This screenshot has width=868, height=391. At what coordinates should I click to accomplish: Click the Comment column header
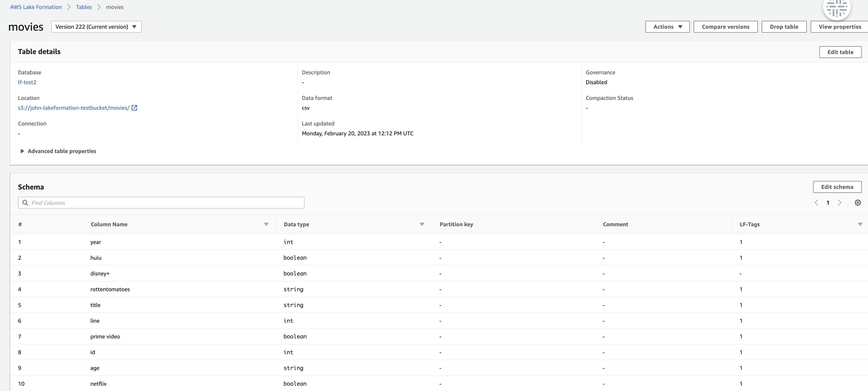(615, 224)
